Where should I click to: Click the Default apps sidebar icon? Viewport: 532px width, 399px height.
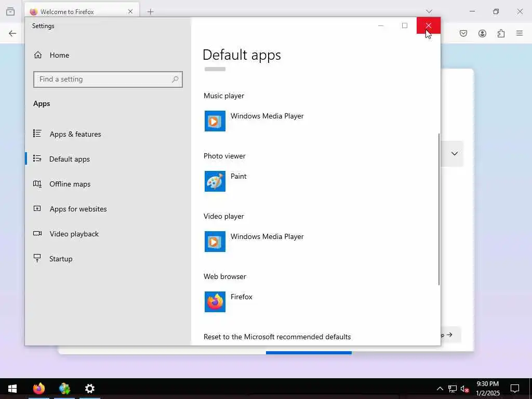point(37,158)
